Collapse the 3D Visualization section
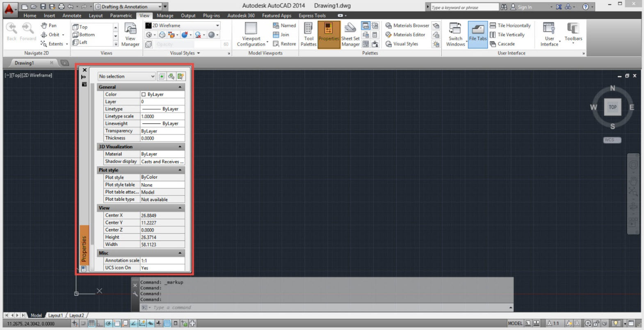Screen dimensions: 644x330 tap(180, 147)
